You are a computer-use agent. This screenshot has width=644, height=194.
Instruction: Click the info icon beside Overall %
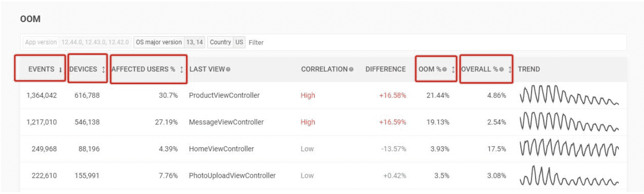click(x=502, y=69)
